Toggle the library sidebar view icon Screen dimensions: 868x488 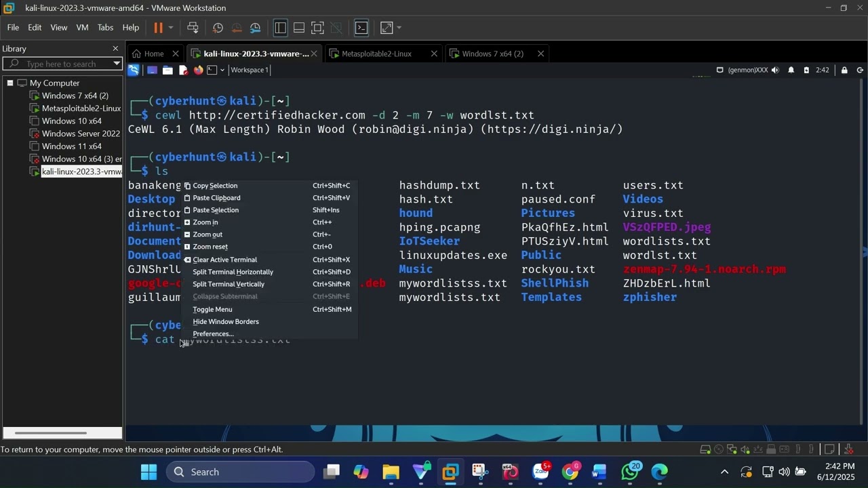(x=280, y=28)
